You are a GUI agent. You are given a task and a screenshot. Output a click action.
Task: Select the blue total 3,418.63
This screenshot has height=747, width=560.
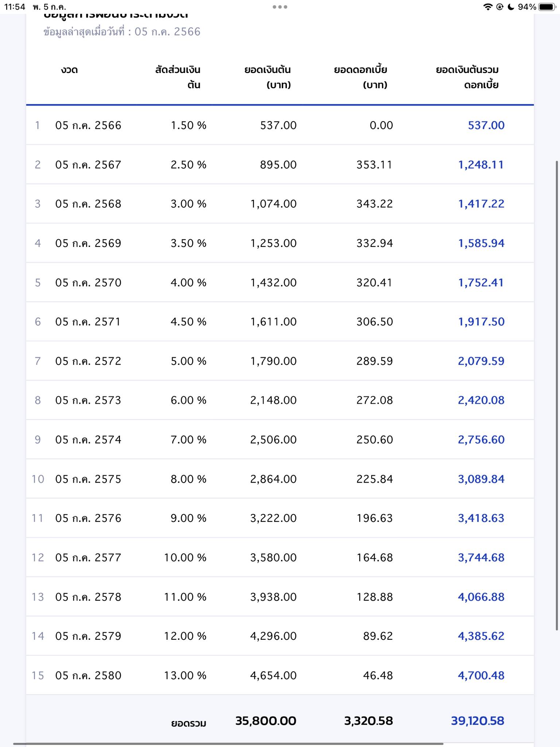coord(481,518)
